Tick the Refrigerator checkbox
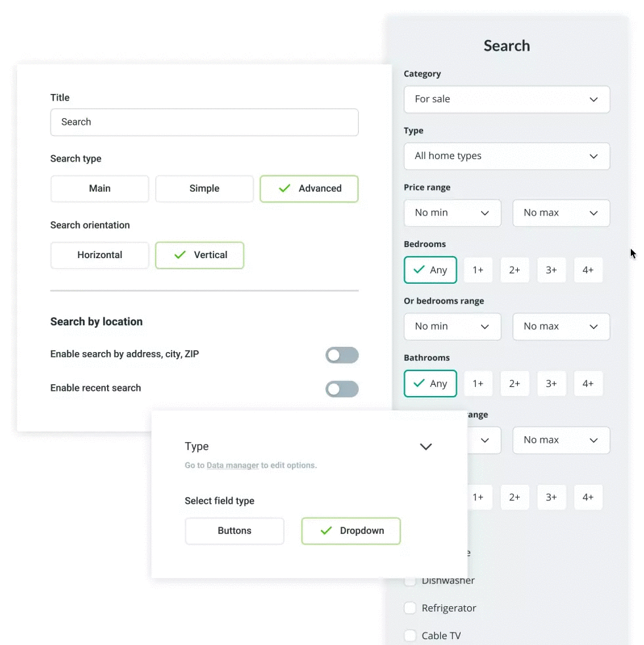Image resolution: width=644 pixels, height=645 pixels. point(410,608)
